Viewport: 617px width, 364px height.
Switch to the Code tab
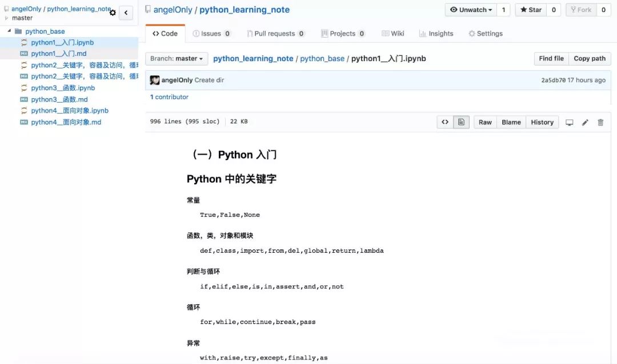click(x=165, y=34)
